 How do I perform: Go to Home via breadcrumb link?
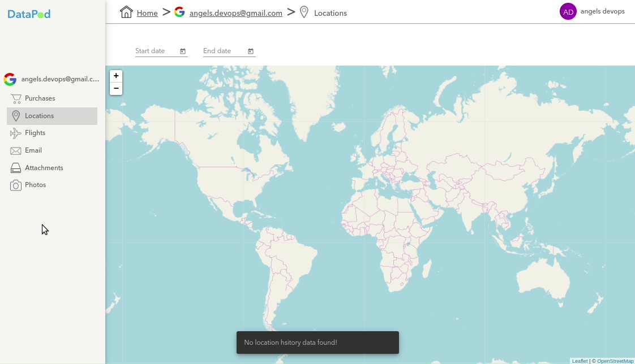pos(147,13)
